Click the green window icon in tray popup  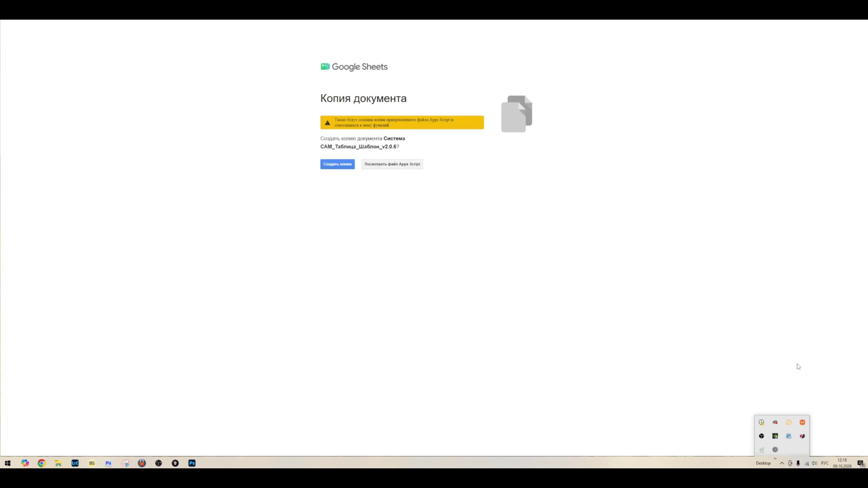[762, 450]
